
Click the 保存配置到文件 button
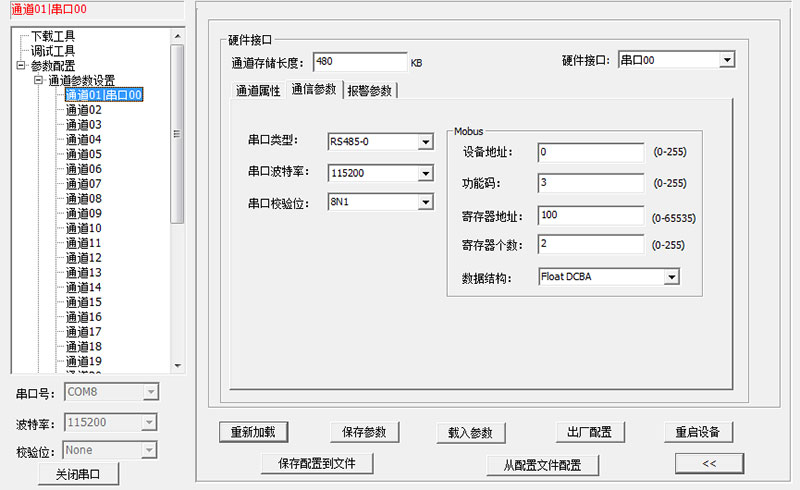[317, 463]
